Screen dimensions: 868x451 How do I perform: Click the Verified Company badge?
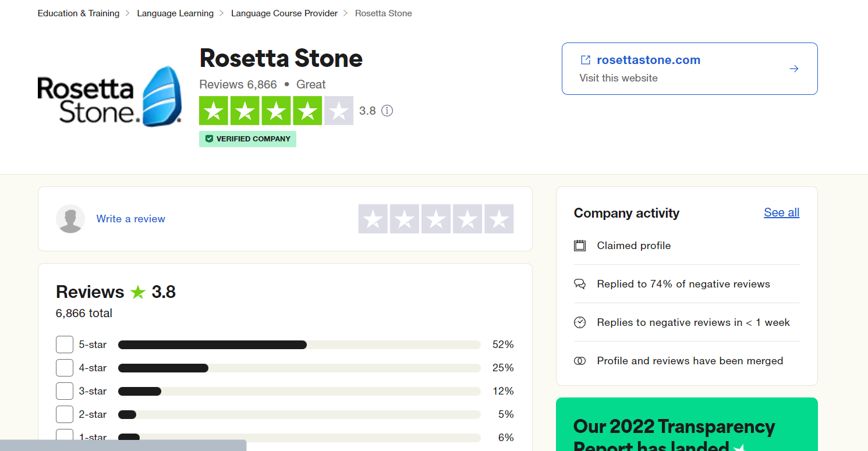[247, 139]
